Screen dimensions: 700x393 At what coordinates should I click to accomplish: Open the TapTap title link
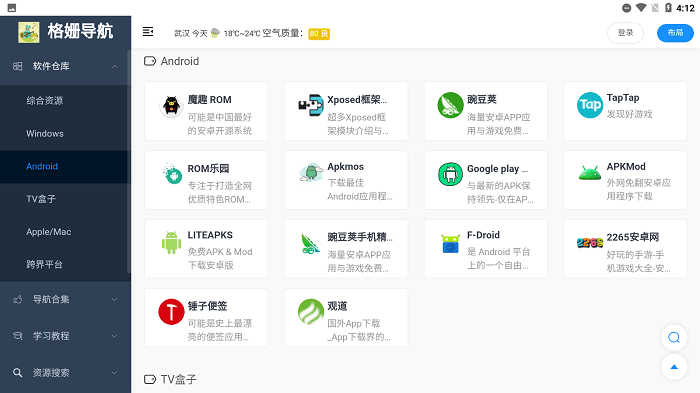coord(623,98)
